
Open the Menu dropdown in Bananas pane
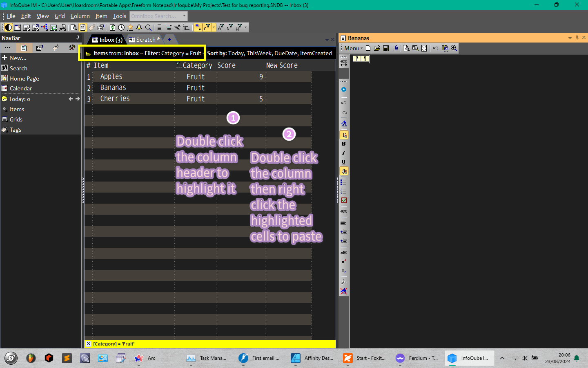point(353,48)
